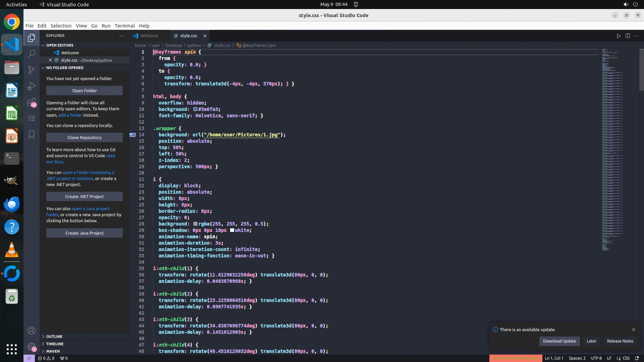Click the Run play icon in editor toolbar

(619, 36)
